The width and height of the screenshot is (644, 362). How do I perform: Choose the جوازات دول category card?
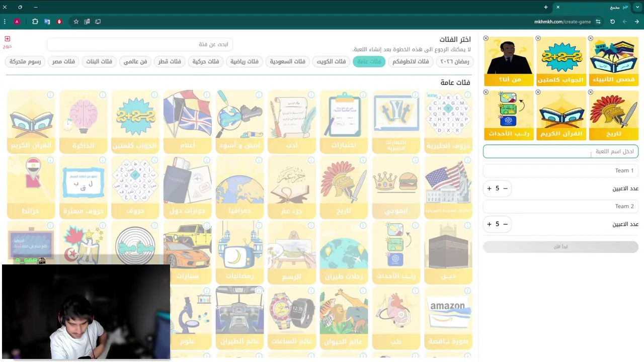pyautogui.click(x=187, y=188)
